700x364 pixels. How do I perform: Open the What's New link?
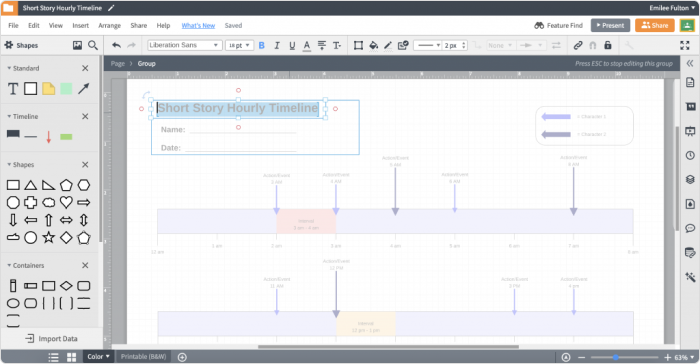click(x=198, y=25)
